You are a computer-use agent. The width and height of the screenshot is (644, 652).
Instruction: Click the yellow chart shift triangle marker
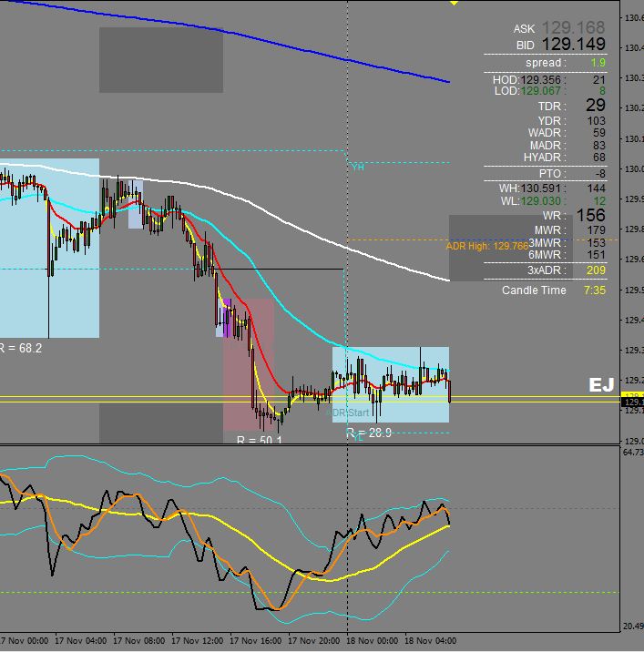coord(454,4)
